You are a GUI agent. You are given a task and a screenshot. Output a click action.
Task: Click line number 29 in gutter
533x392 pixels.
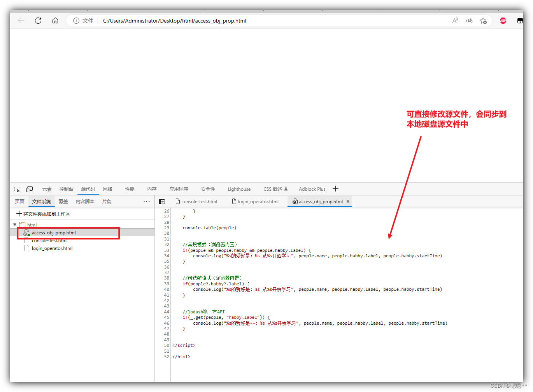167,228
